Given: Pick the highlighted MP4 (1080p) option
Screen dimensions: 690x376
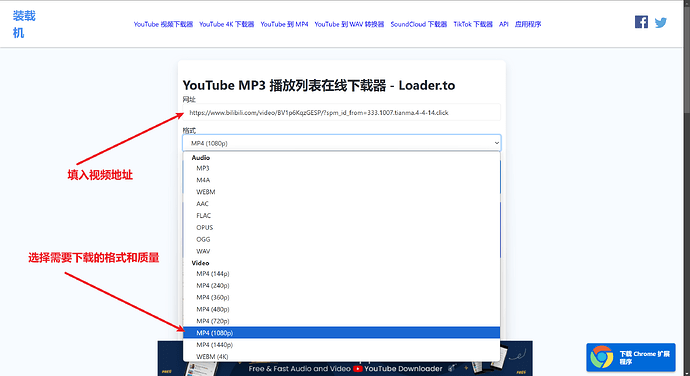Looking at the screenshot, I should coord(341,333).
